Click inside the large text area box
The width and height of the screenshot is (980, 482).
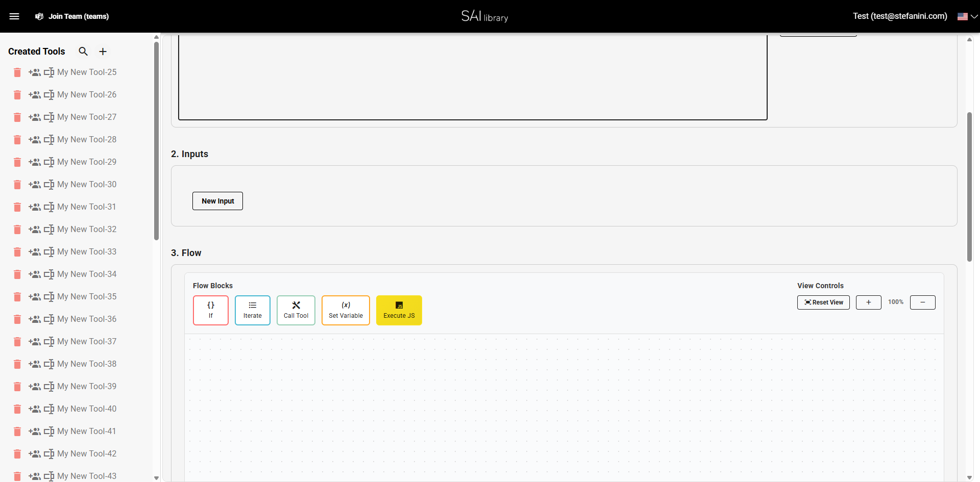tap(473, 77)
